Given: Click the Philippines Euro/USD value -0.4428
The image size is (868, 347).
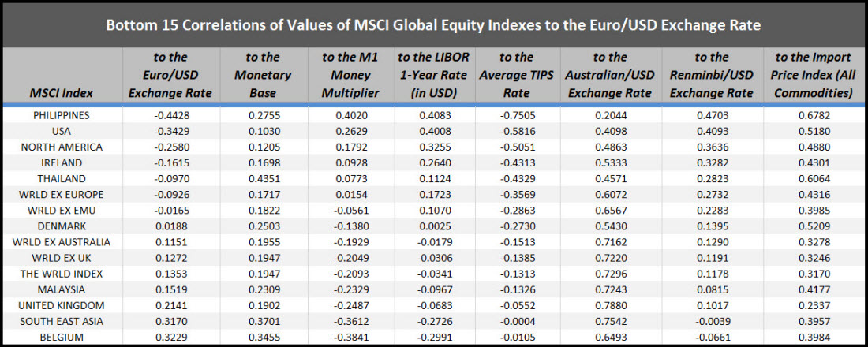Looking at the screenshot, I should point(170,115).
